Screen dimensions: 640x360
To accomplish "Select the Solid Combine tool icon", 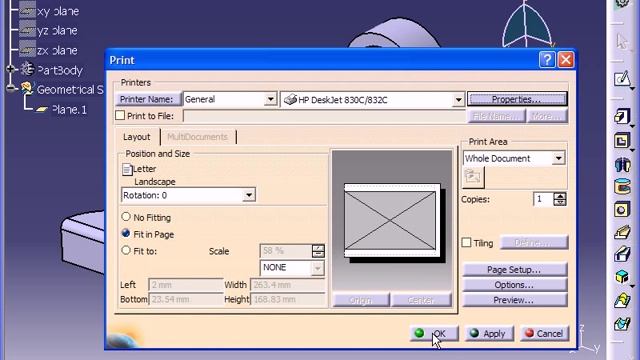I will 622,278.
